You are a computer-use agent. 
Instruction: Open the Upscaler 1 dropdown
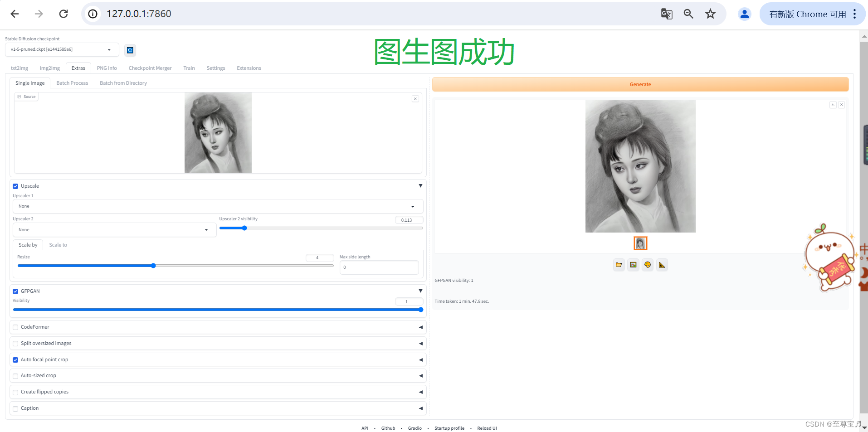click(218, 206)
